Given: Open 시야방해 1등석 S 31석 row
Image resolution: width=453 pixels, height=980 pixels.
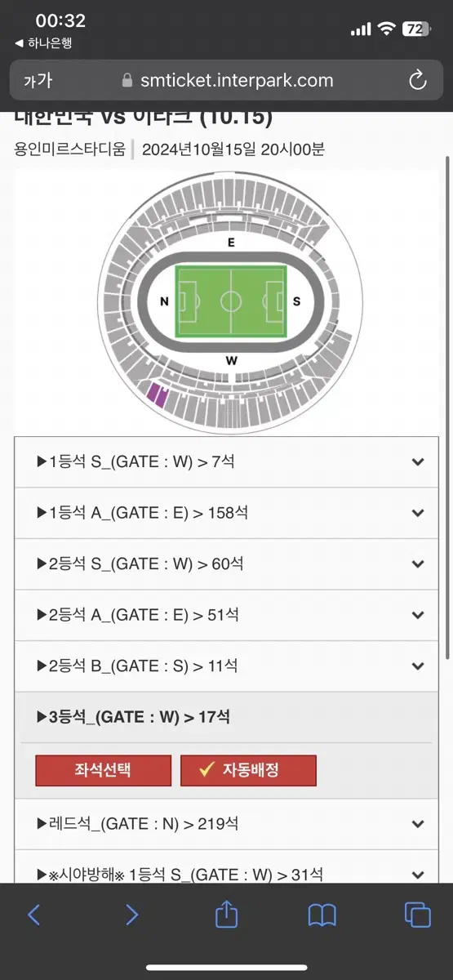Looking at the screenshot, I should (x=226, y=871).
